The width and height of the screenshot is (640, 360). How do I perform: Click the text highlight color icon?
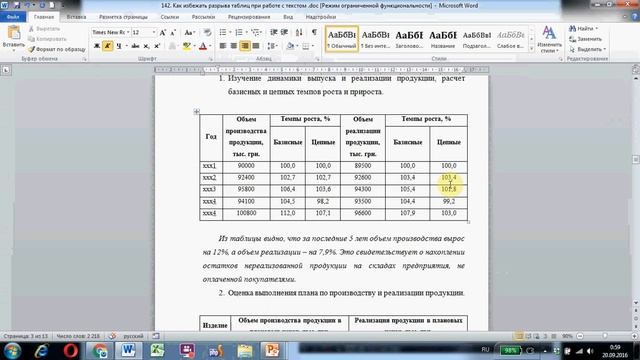(186, 46)
